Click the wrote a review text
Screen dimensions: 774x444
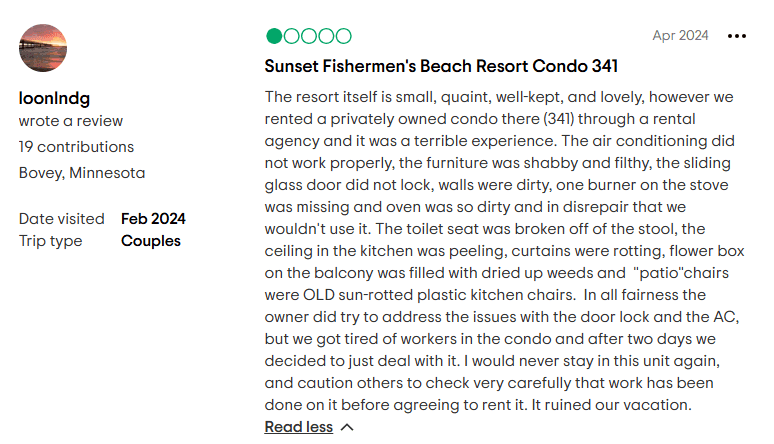click(71, 121)
